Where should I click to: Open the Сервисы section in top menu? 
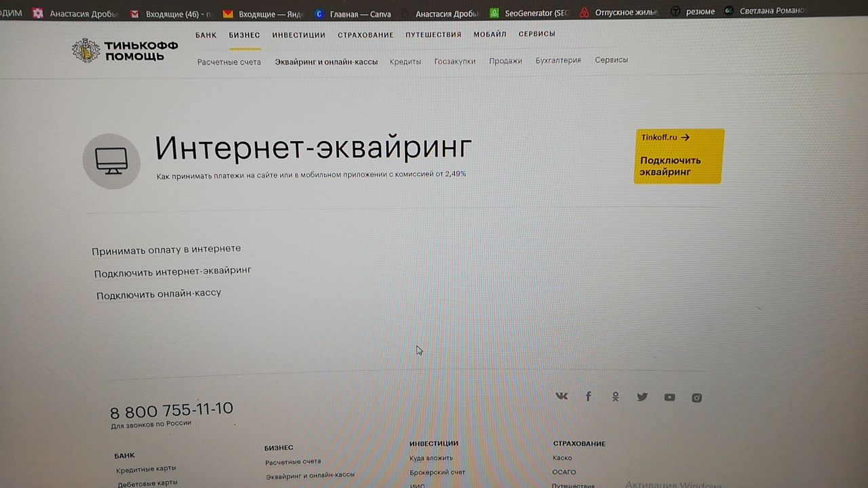tap(536, 34)
